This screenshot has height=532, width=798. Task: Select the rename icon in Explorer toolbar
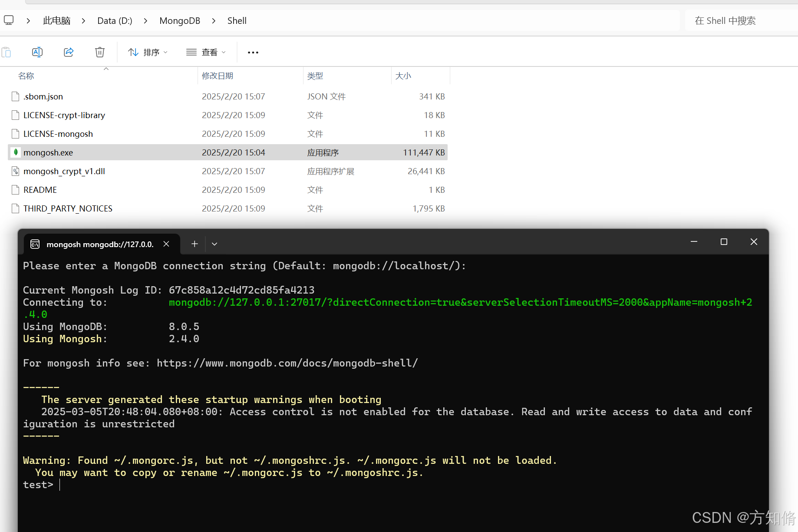pyautogui.click(x=37, y=52)
